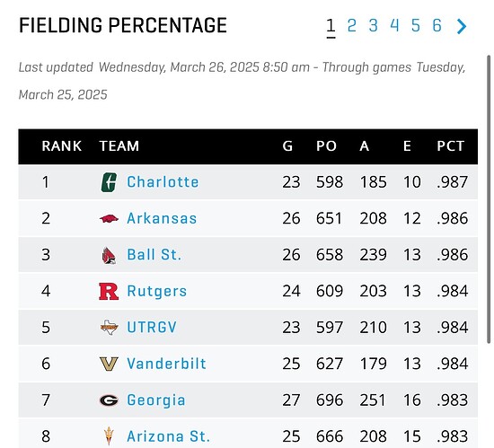Click the Vanderbilt V logo icon
Image resolution: width=494 pixels, height=448 pixels.
coord(109,364)
